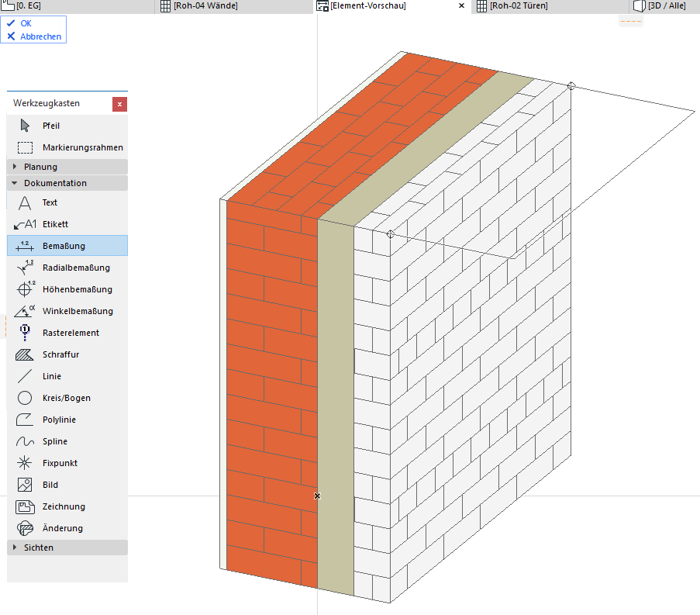Screen dimensions: 700x615
Task: Activate the Etikett label tool icon
Action: pyautogui.click(x=25, y=224)
